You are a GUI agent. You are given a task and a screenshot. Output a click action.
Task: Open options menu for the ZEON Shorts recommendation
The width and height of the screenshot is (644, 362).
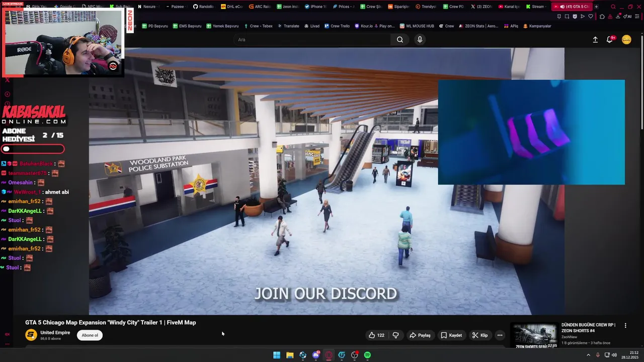click(x=625, y=326)
